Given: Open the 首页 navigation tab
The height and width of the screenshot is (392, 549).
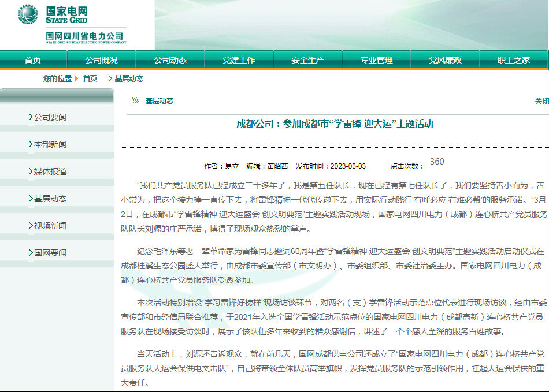Looking at the screenshot, I should point(33,60).
